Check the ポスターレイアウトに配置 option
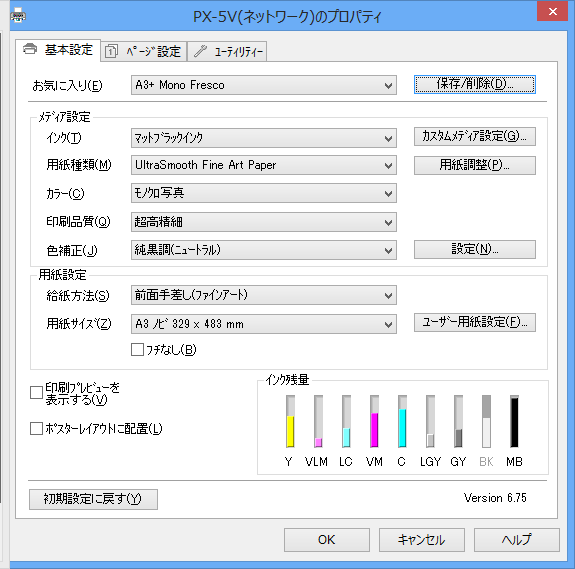 coord(36,429)
